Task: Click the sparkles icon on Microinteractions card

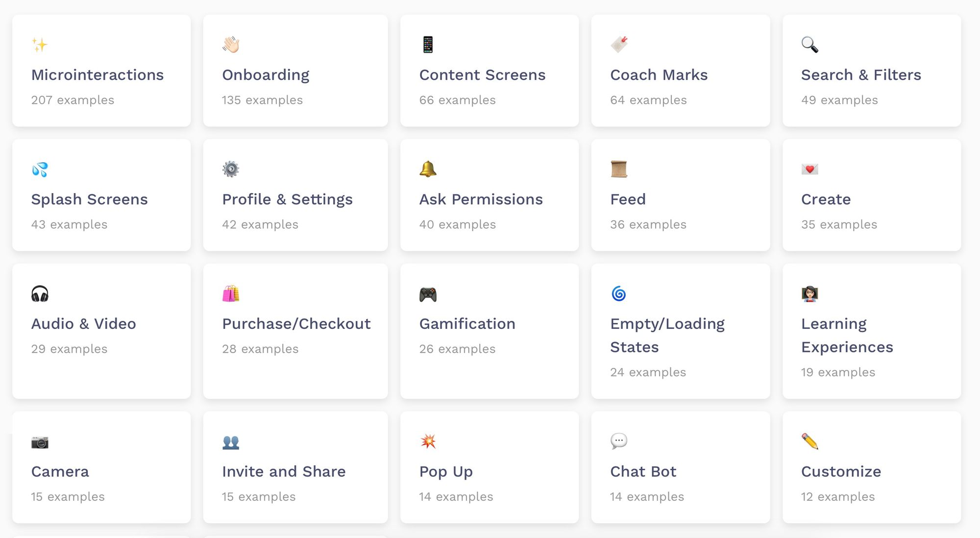Action: point(40,45)
